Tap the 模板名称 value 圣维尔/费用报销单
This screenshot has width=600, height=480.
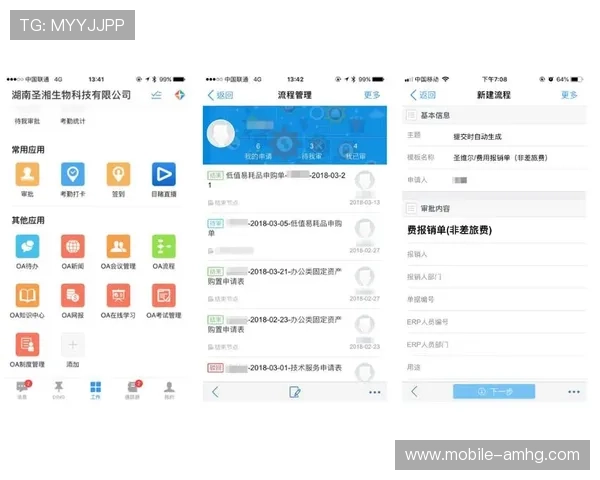click(500, 158)
